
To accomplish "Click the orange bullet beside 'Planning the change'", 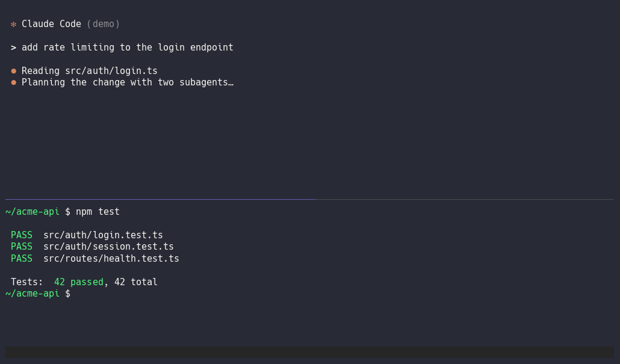I will pos(13,82).
